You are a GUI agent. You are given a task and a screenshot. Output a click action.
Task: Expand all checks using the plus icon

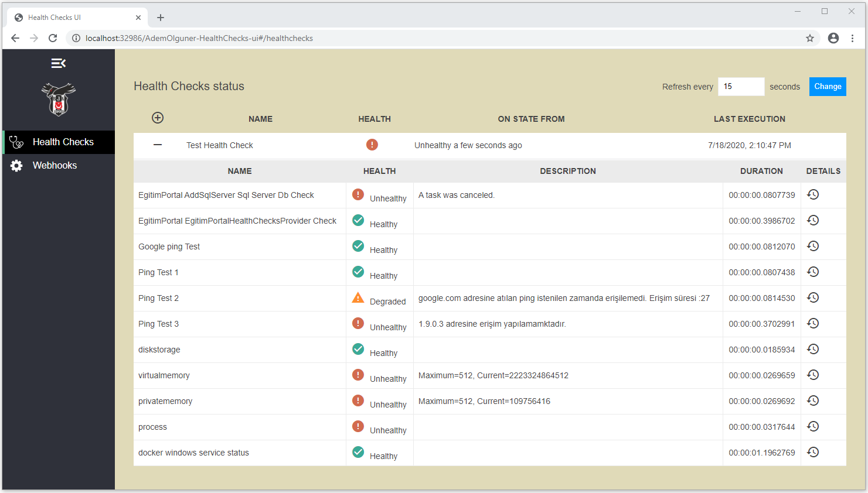coord(157,118)
